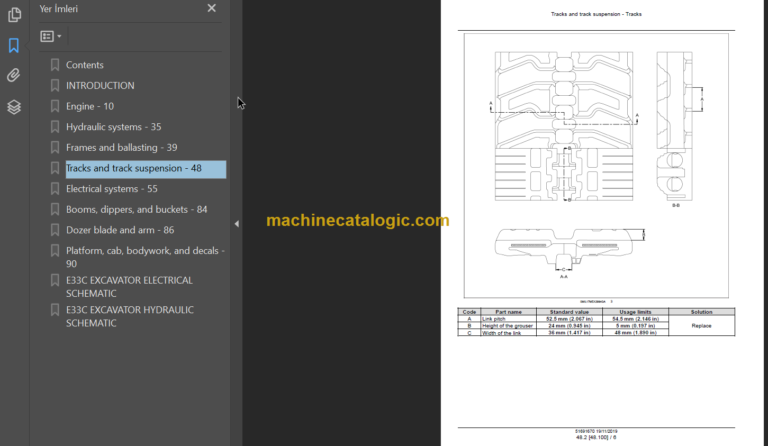This screenshot has height=446, width=768.
Task: Click the bookmark icon beside Tracks and track suspension
Action: (55, 168)
